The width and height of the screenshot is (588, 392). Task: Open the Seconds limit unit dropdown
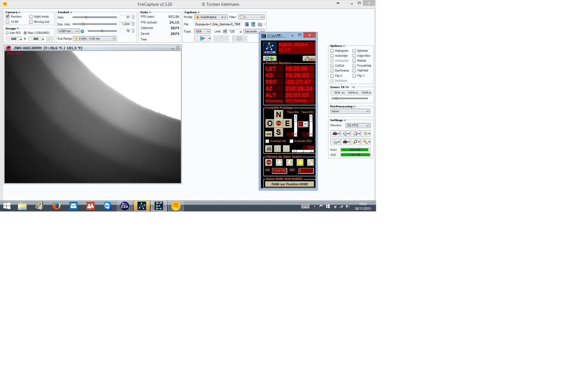(x=254, y=31)
